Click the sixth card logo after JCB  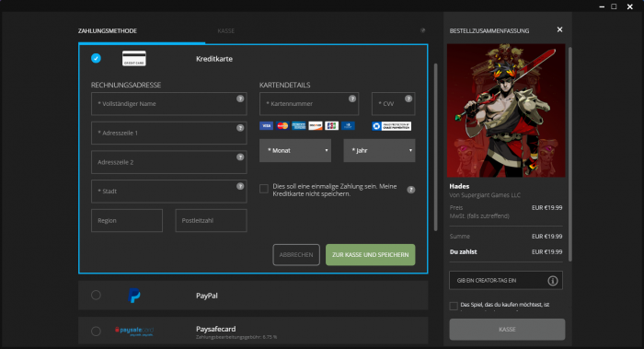point(348,126)
